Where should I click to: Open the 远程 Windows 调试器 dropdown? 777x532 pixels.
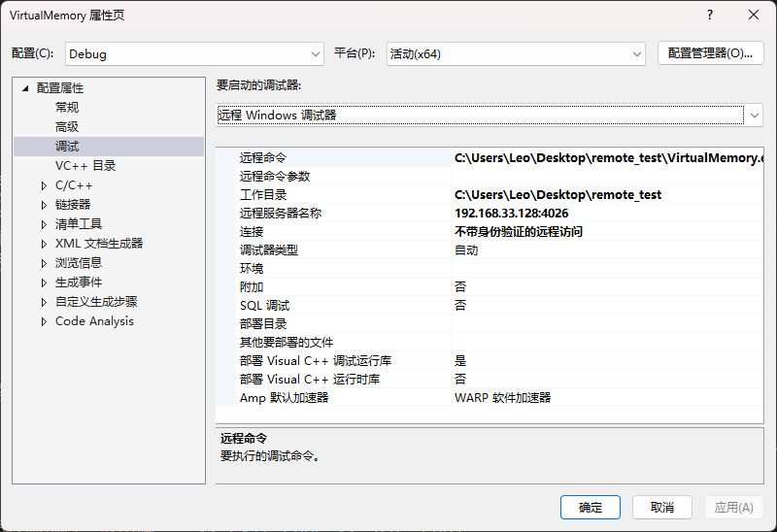tap(490, 116)
